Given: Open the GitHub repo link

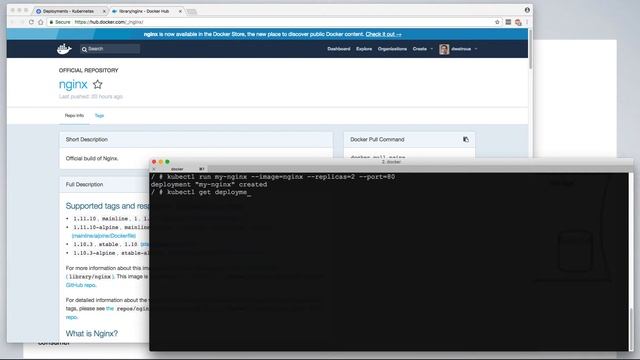Looking at the screenshot, I should tap(81, 285).
